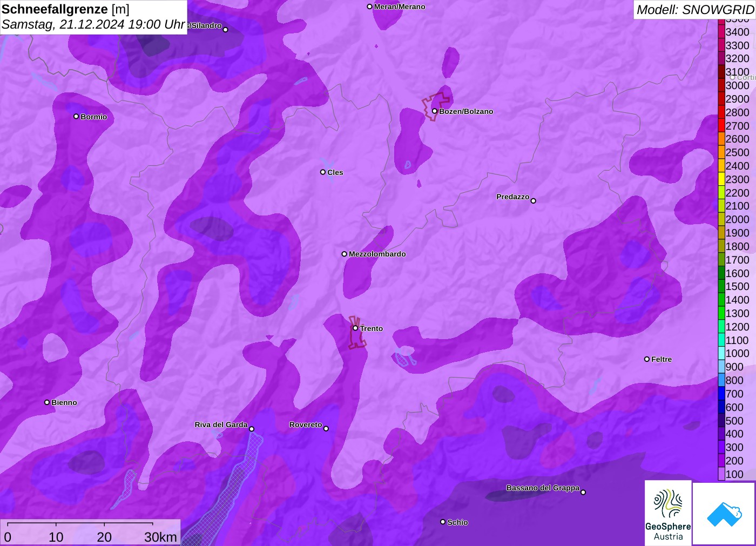Click the 3400 legend value
This screenshot has height=546, width=756.
pyautogui.click(x=737, y=32)
